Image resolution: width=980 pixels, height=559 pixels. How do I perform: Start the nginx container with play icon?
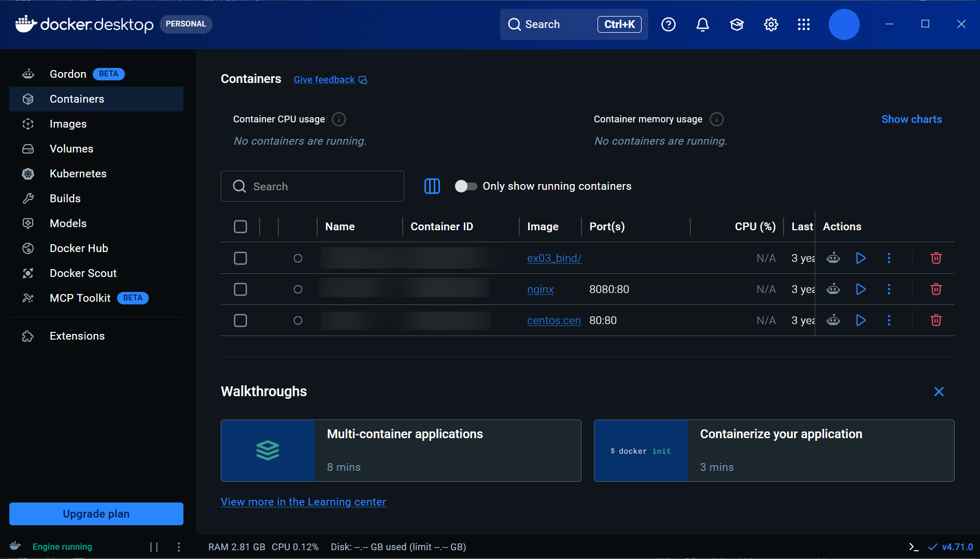861,289
